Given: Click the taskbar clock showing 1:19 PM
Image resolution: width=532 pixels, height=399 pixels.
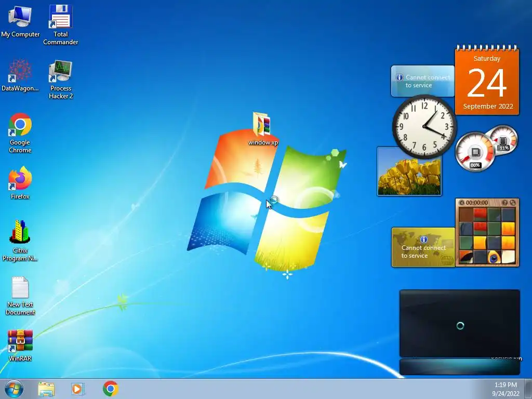Looking at the screenshot, I should coord(506,385).
